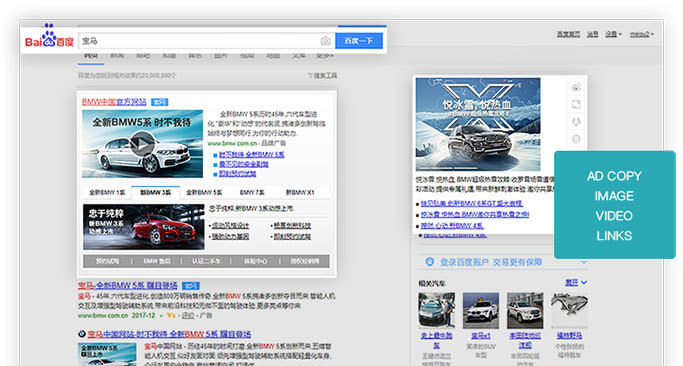
Task: Open the bottom 全新BMW 5系 result thumbnail
Action: pos(107,354)
